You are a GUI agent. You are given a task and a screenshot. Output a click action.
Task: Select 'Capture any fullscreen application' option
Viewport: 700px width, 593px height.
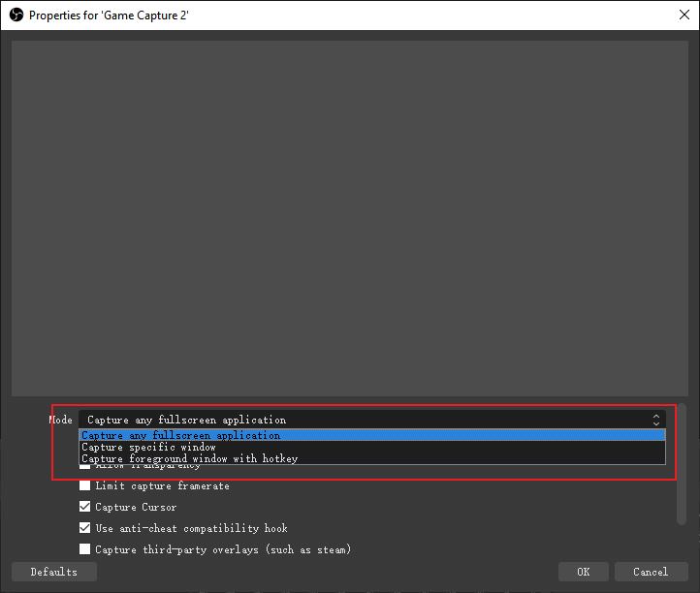[x=372, y=435]
